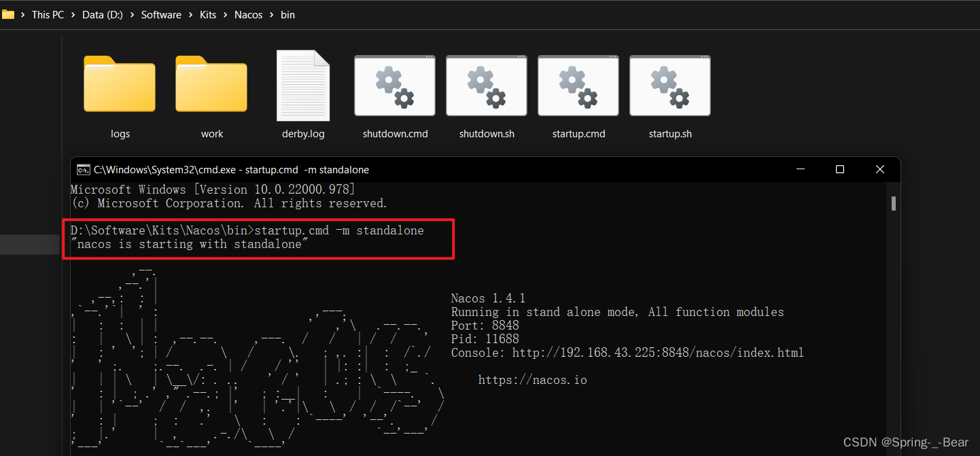Viewport: 980px width, 456px height.
Task: Go to Data (D:) in breadcrumb
Action: [103, 14]
